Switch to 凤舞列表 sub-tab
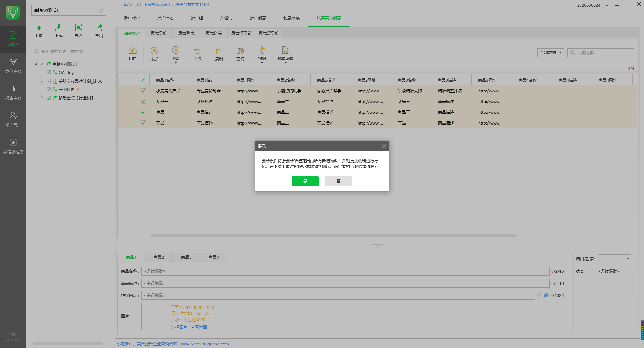The image size is (644, 348). (x=186, y=33)
